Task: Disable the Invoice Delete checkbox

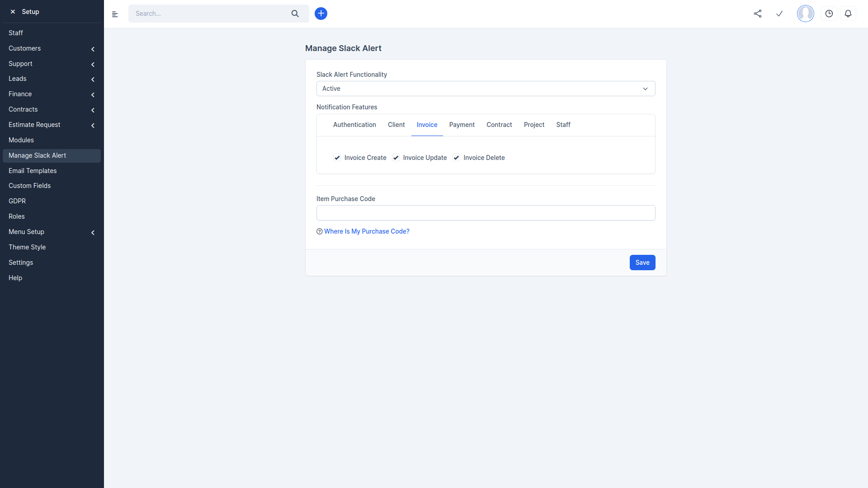Action: (457, 158)
